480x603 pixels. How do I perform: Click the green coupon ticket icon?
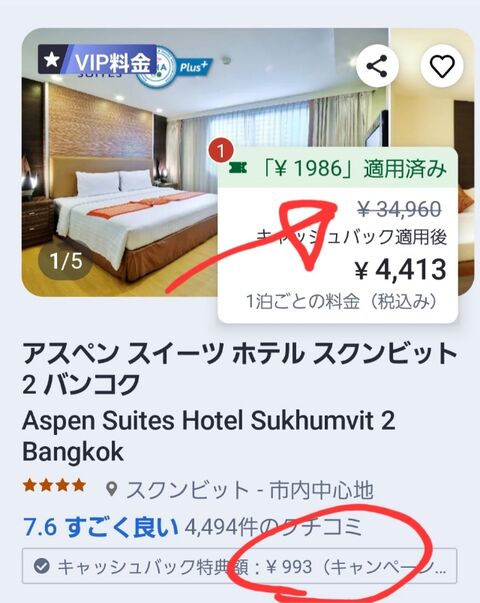click(x=238, y=168)
